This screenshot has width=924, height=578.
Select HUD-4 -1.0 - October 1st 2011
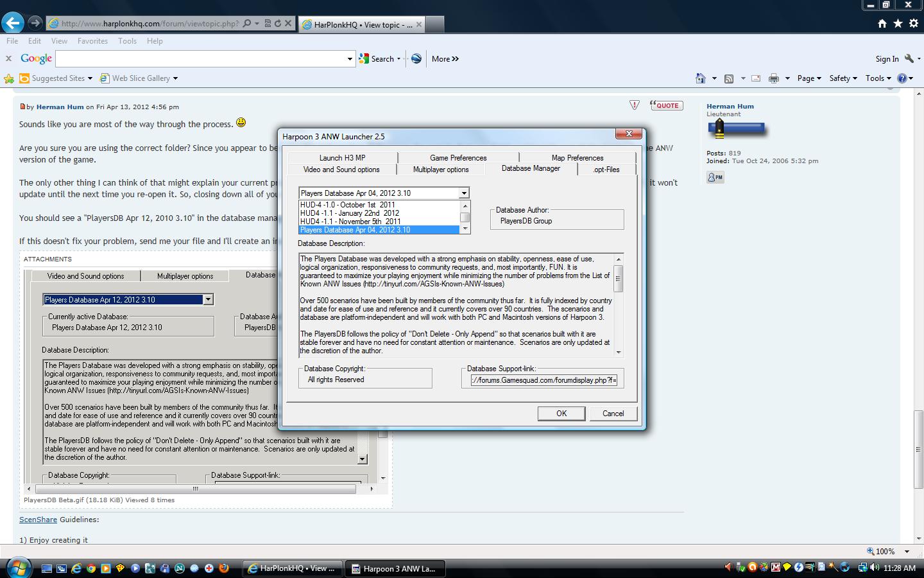[379, 205]
